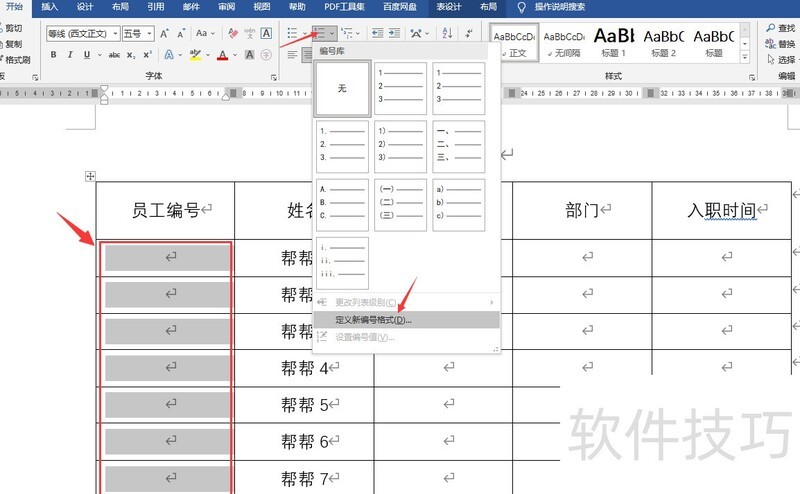Viewport: 800px width, 494px height.
Task: Click the Bold formatting icon
Action: (54, 55)
